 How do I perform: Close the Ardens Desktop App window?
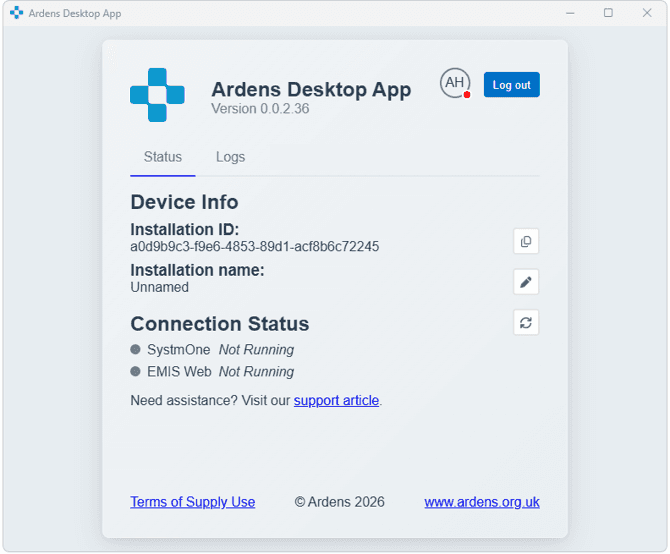647,13
